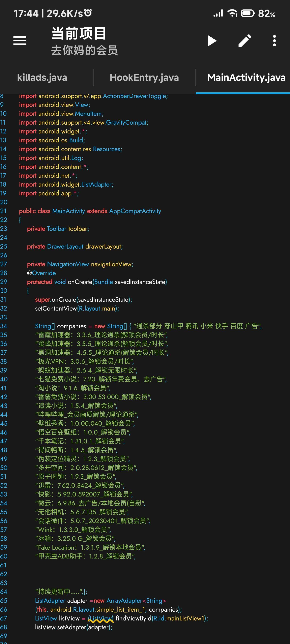Click the 哔哩哔哩 string line
290x644 pixels.
[87, 415]
